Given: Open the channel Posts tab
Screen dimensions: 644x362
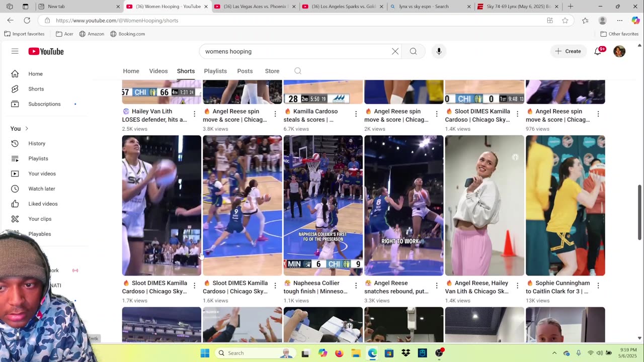Looking at the screenshot, I should [x=245, y=71].
